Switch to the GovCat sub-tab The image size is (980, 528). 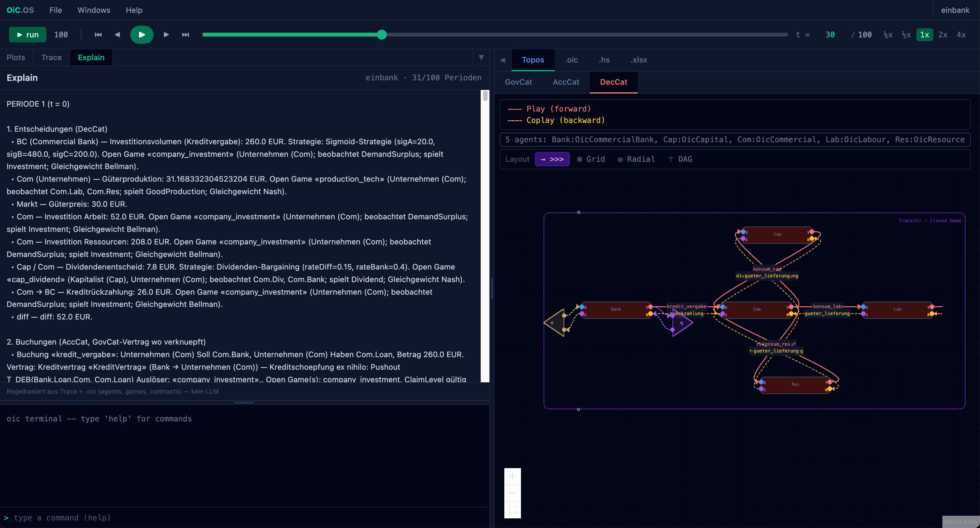coord(518,82)
